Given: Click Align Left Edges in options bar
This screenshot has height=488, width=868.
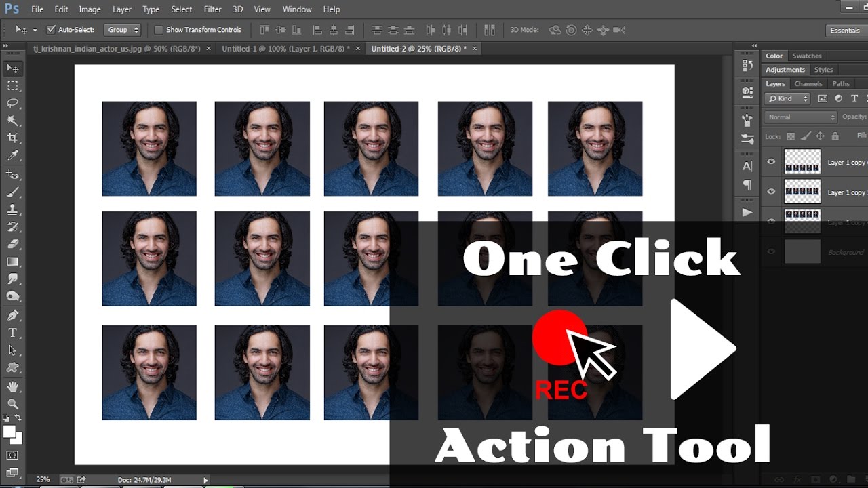Looking at the screenshot, I should pyautogui.click(x=317, y=30).
